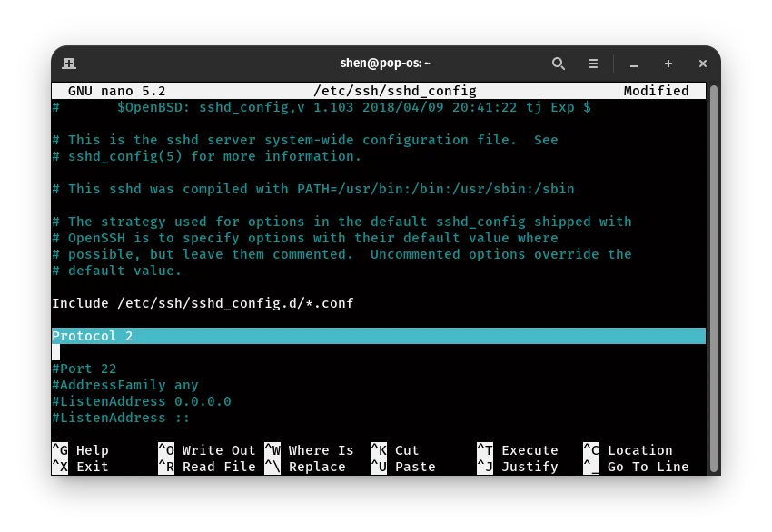
Task: Exit nano using the ^X shortcut
Action: 82,467
